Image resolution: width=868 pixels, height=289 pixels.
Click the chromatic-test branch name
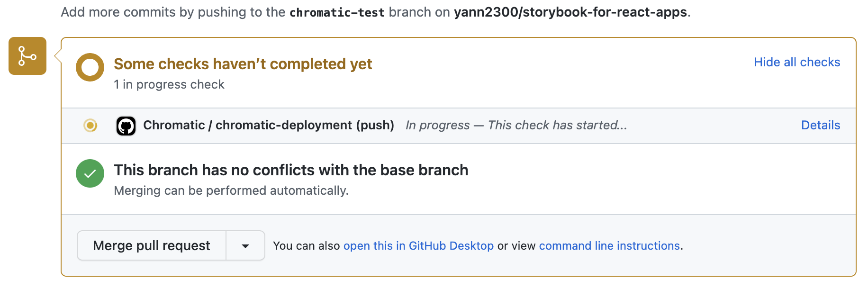click(x=337, y=12)
